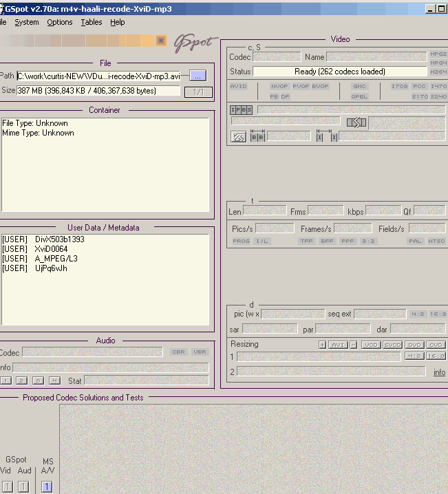Screen dimensions: 448x494
Task: Select audio stream button 3
Action: pos(38,380)
